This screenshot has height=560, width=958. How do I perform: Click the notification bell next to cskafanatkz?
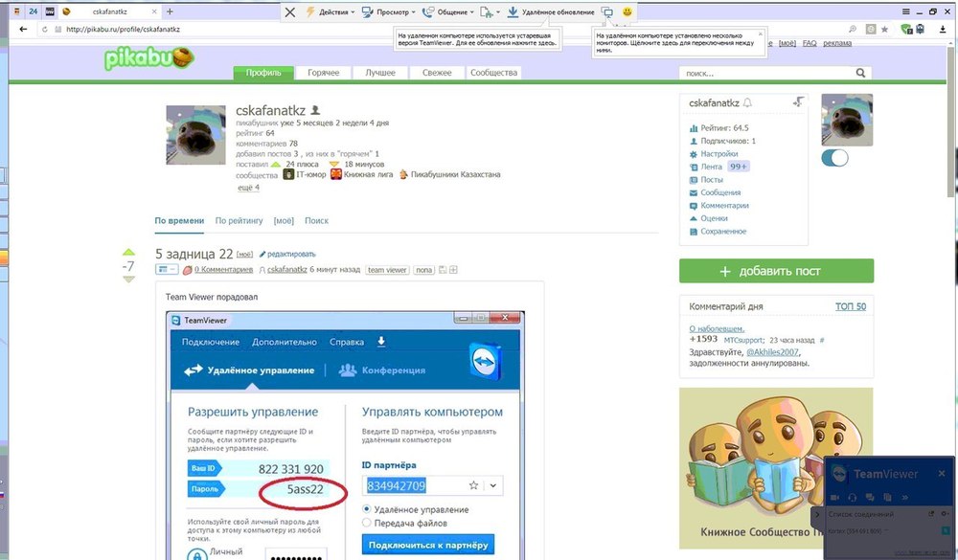pos(747,102)
